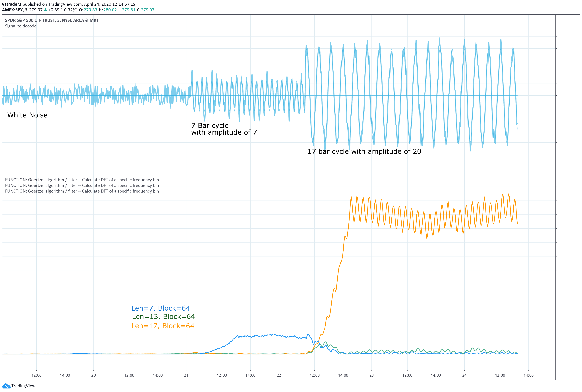Viewport: 582px width, 392px height.
Task: Click the 'Signal to decode' indicator label
Action: tap(21, 26)
